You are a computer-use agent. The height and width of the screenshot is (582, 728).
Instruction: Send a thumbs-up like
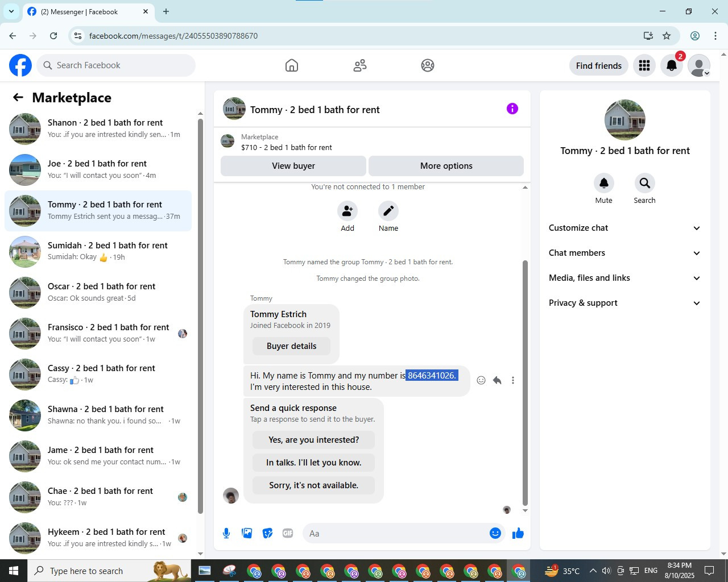518,533
